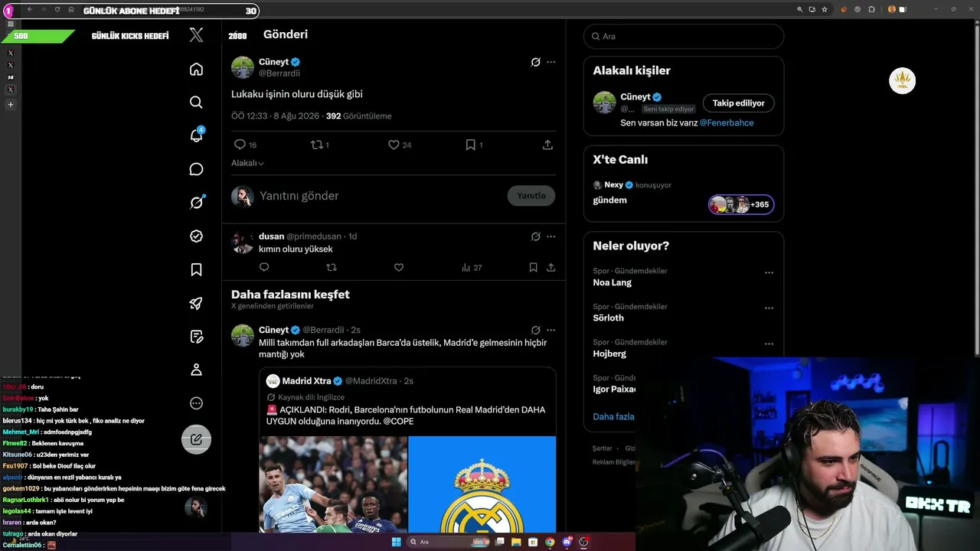Open the Explore magnifier icon in sidebar
The height and width of the screenshot is (551, 980).
click(x=197, y=103)
